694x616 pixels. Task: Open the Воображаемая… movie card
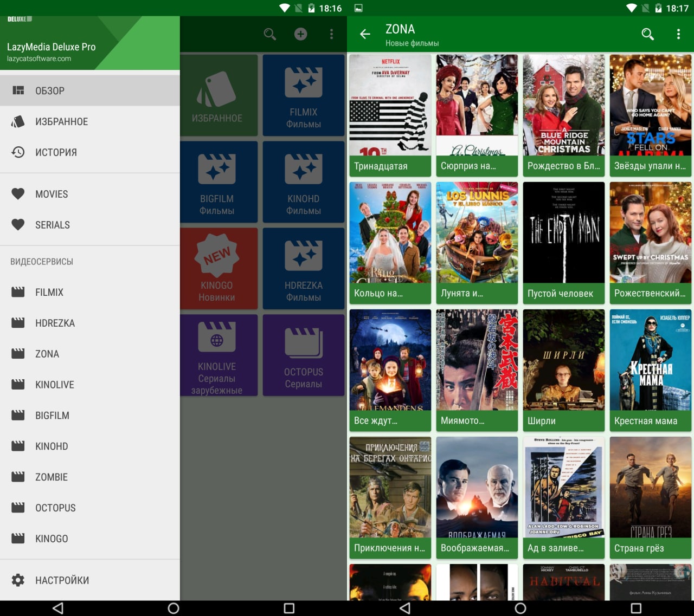coord(477,497)
